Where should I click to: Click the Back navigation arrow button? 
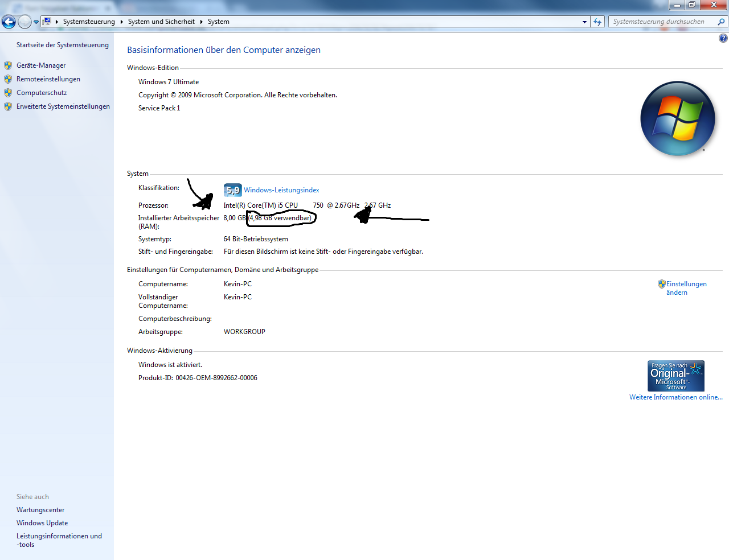[x=9, y=22]
